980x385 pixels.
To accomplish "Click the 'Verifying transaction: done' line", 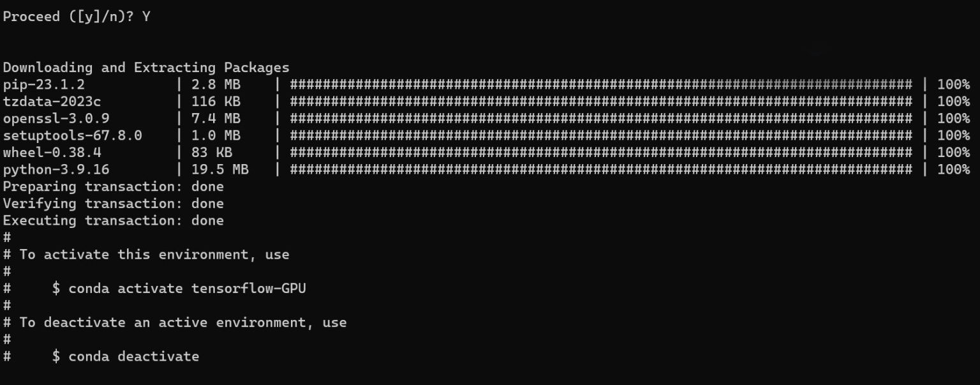I will point(114,204).
